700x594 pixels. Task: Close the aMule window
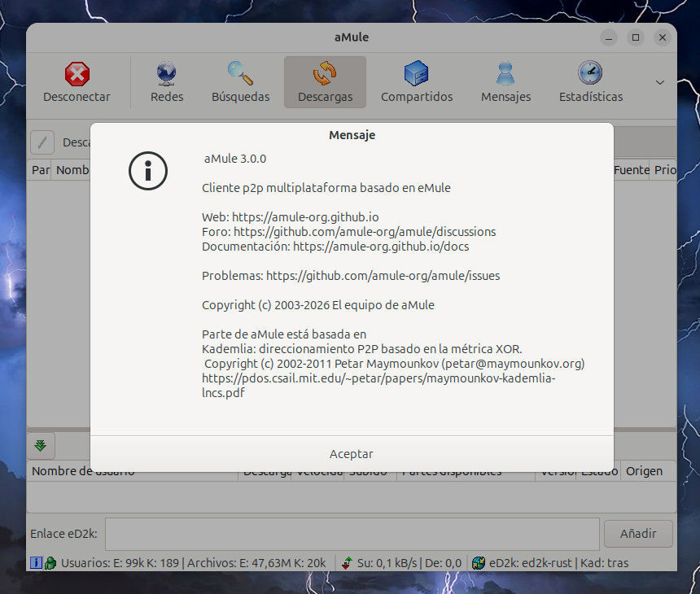coord(663,37)
